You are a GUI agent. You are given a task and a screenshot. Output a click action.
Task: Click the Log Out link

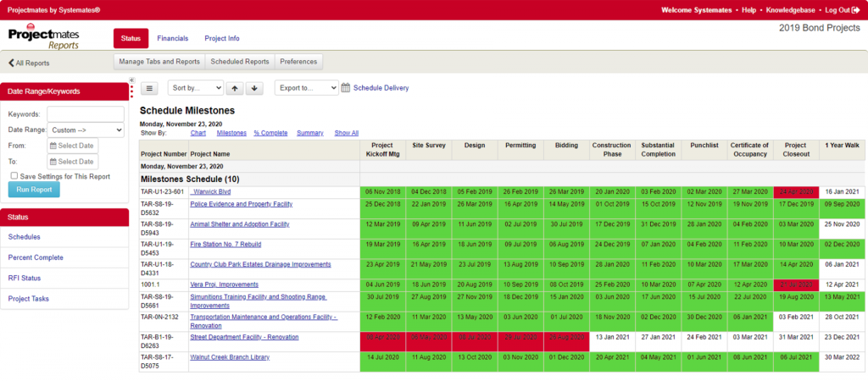(837, 10)
